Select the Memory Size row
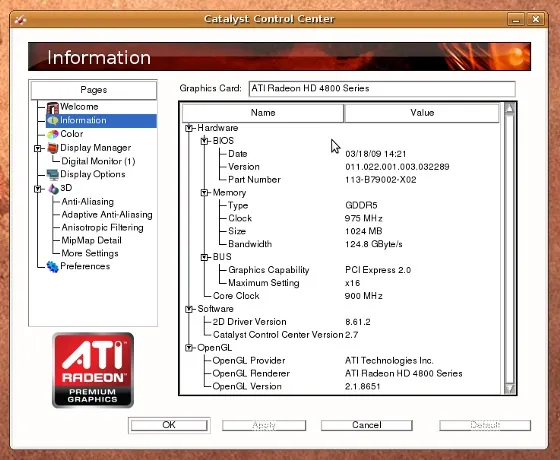 [341, 231]
